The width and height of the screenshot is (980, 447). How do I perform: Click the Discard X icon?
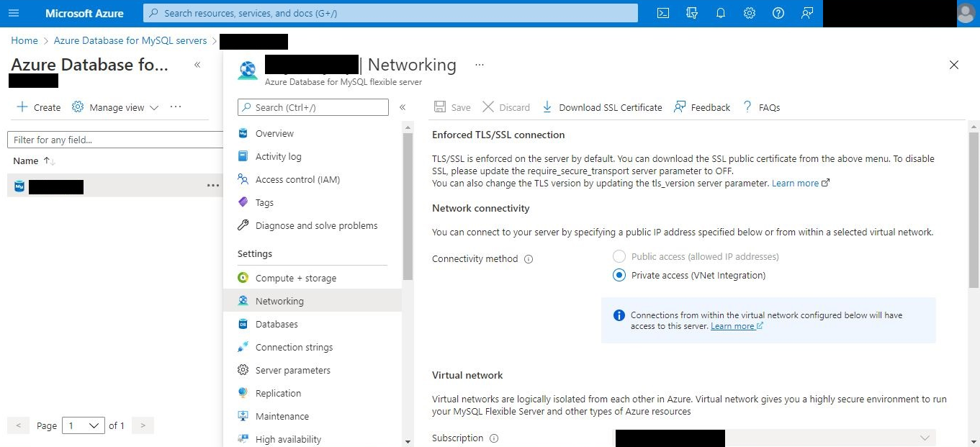tap(488, 107)
